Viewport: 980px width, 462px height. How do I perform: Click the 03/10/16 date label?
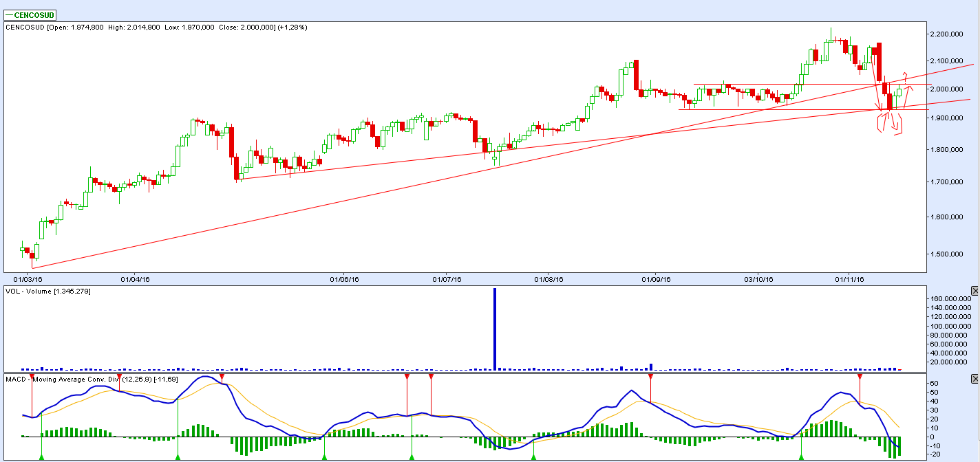757,279
